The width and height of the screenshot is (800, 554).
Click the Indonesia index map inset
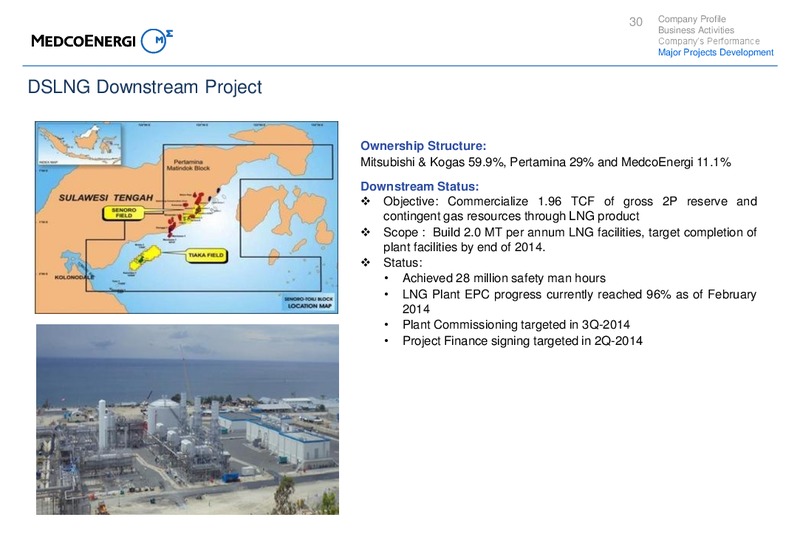(79, 143)
